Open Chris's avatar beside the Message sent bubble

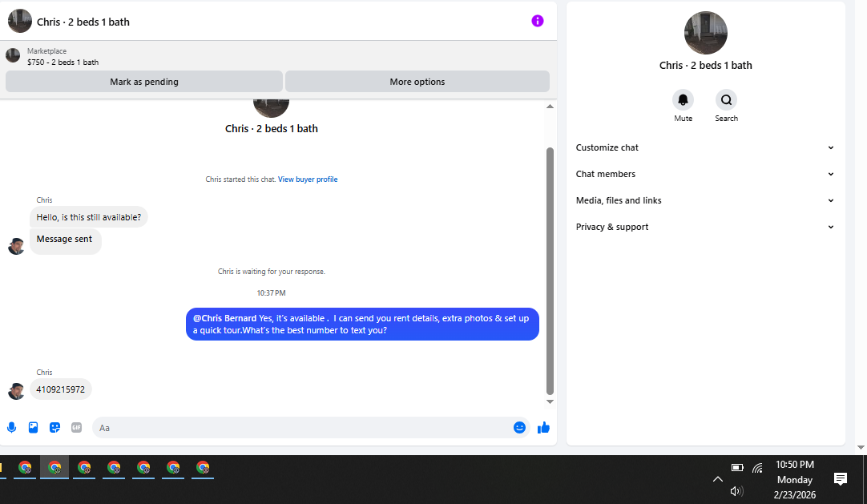[16, 246]
